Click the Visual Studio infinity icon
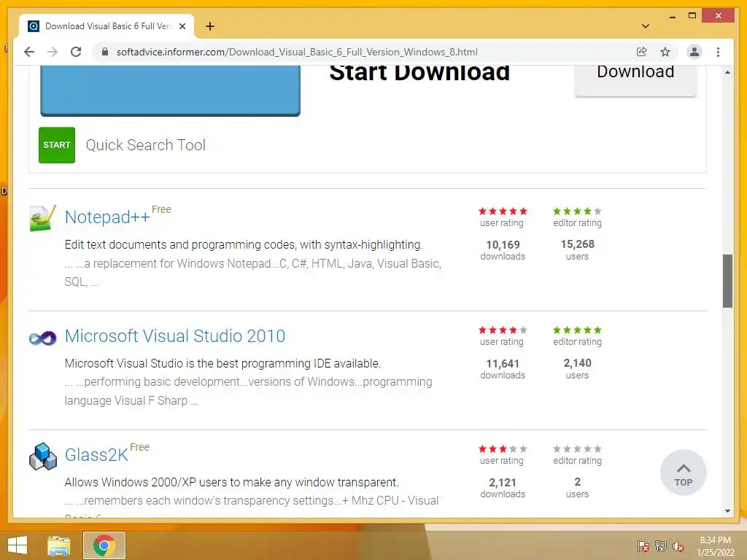The width and height of the screenshot is (747, 560). click(x=42, y=338)
